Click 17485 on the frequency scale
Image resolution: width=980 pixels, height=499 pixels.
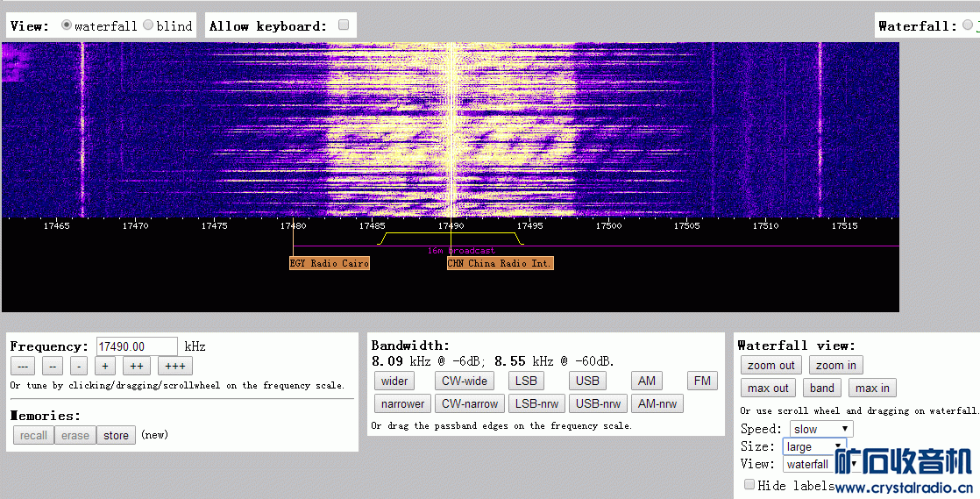tap(372, 225)
